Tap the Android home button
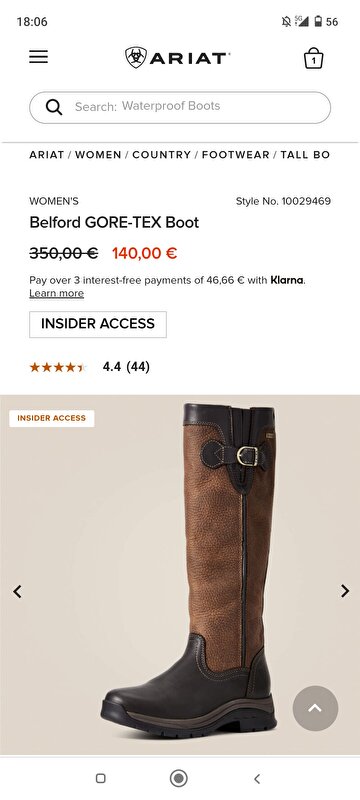The height and width of the screenshot is (800, 360). [x=178, y=778]
